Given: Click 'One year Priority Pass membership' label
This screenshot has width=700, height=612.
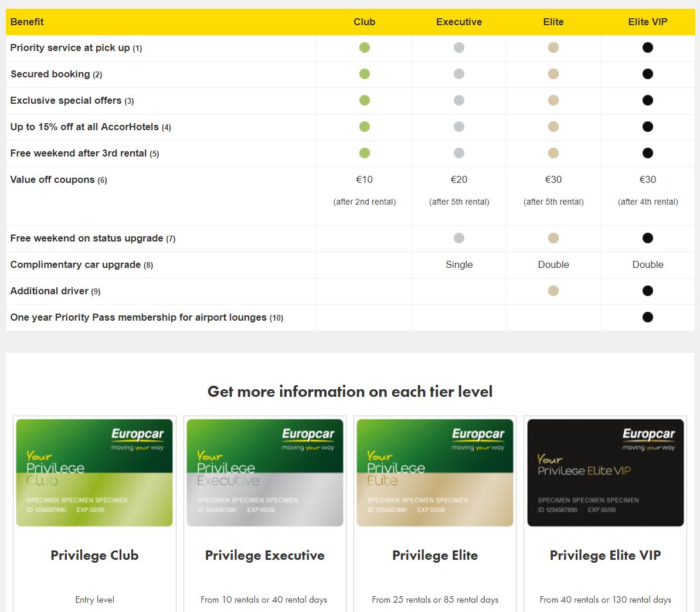Looking at the screenshot, I should (x=147, y=317).
